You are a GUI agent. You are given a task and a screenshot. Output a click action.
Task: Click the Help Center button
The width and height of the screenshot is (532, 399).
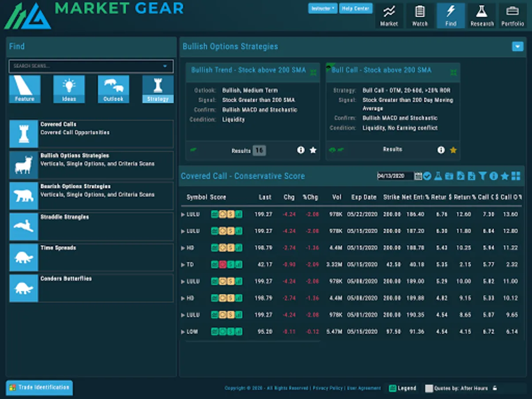coord(356,8)
